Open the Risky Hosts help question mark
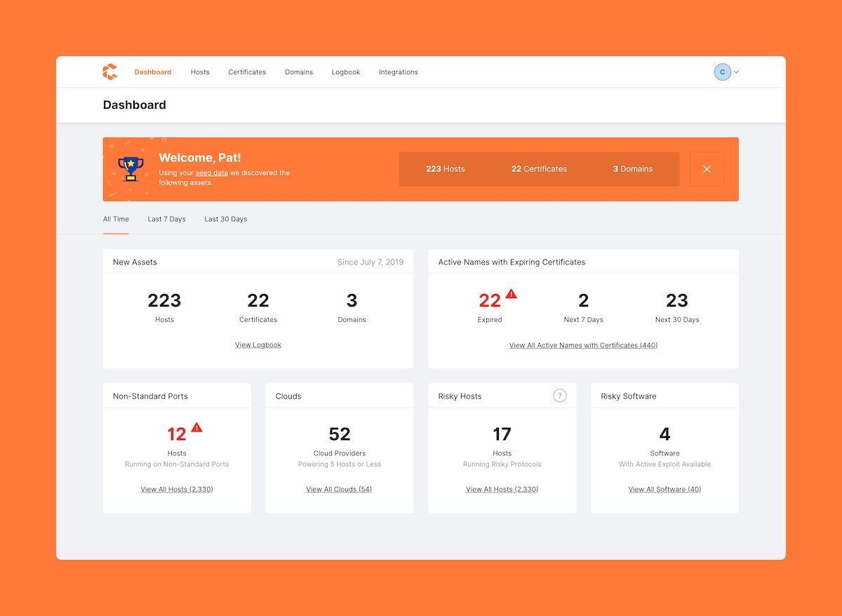842x616 pixels. pyautogui.click(x=559, y=396)
